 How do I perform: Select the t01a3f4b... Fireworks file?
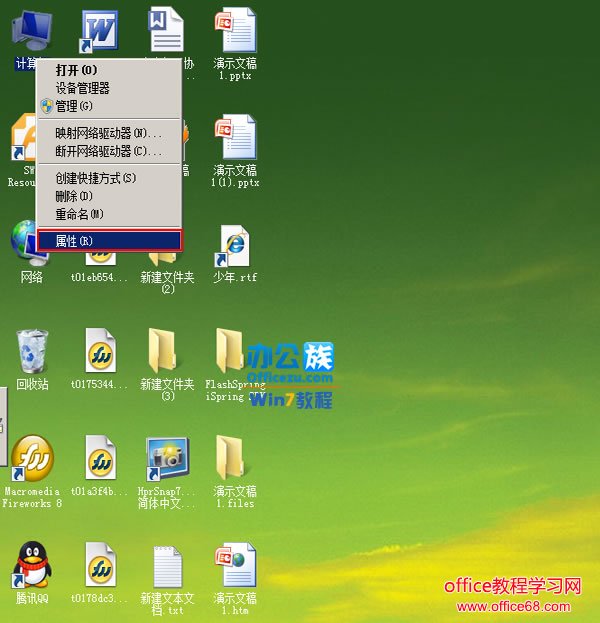coord(100,458)
